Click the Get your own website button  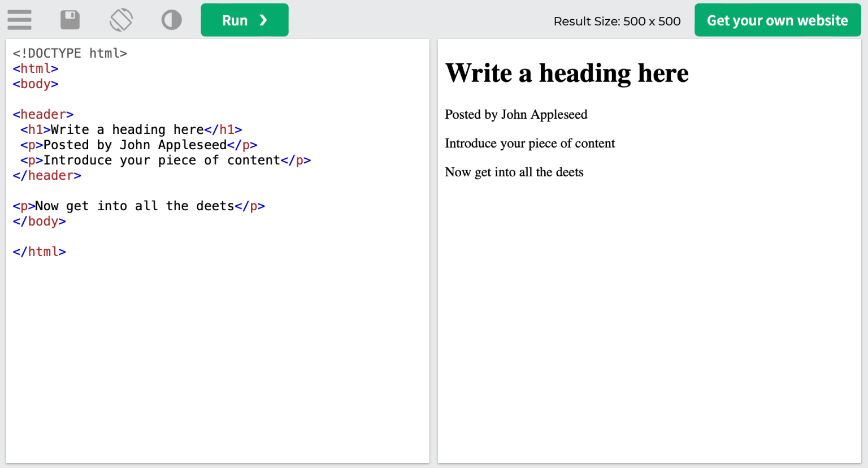tap(777, 20)
